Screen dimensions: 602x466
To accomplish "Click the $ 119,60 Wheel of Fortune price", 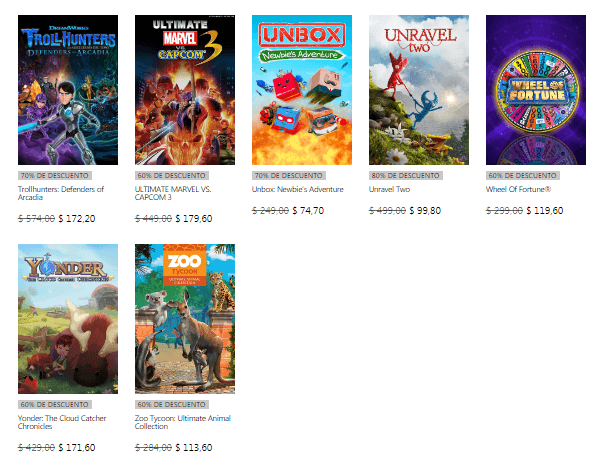I will [x=544, y=211].
